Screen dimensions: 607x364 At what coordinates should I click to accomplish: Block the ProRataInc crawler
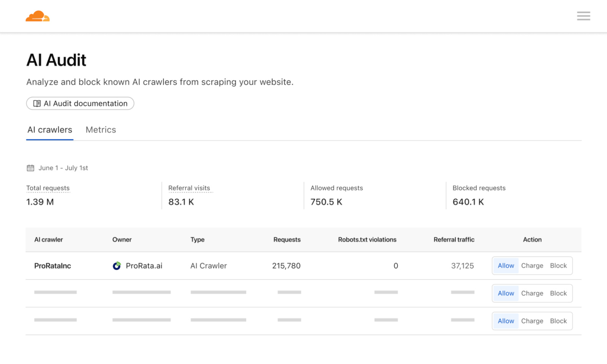tap(558, 266)
